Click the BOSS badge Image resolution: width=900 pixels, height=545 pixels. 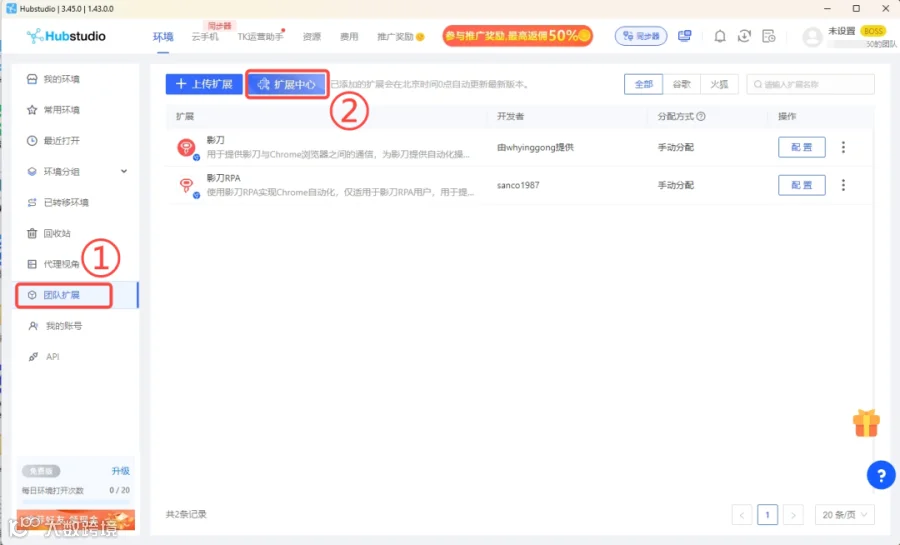point(873,31)
